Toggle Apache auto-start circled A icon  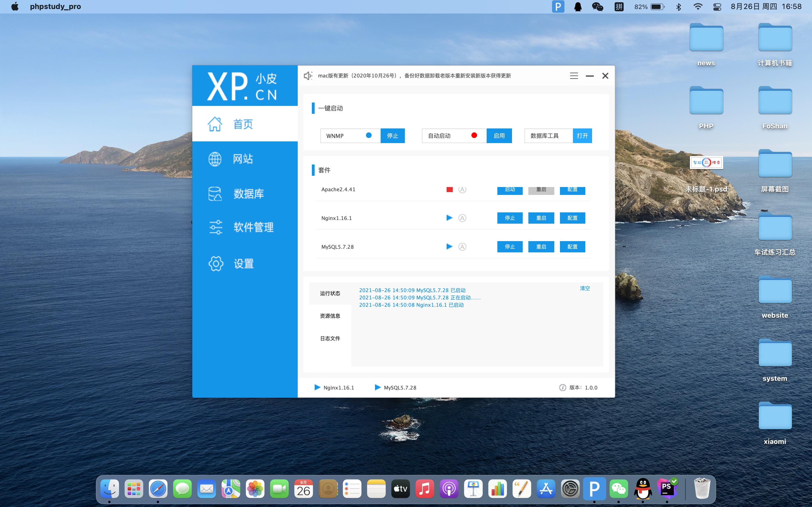click(462, 190)
